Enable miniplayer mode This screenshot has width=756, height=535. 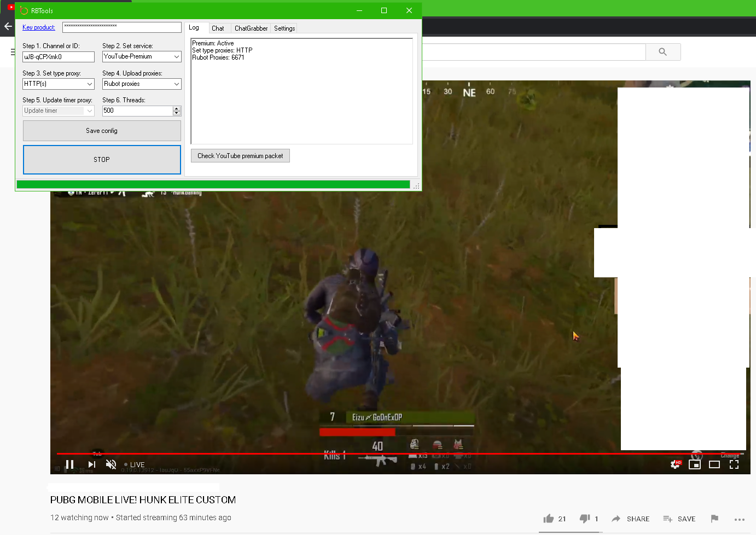695,464
